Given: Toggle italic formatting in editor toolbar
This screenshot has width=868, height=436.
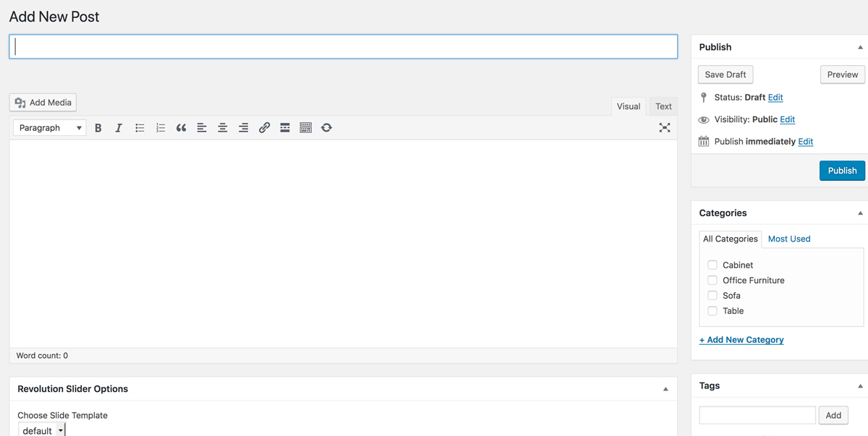Looking at the screenshot, I should click(x=119, y=128).
